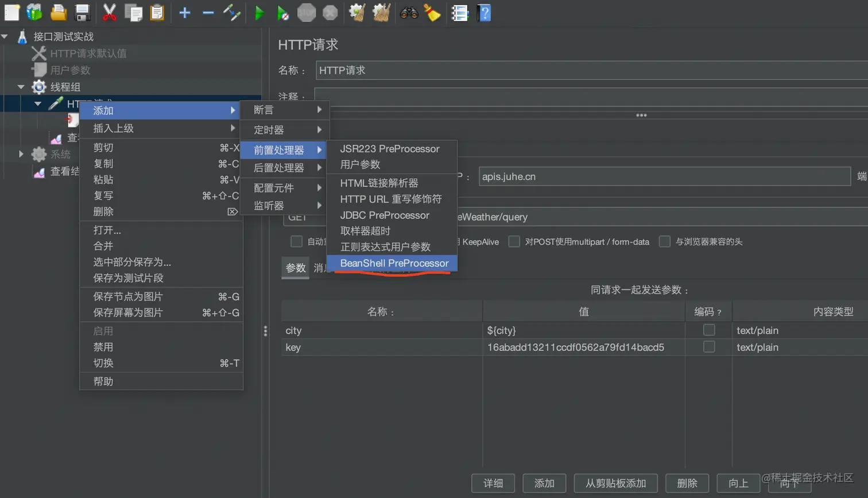The width and height of the screenshot is (868, 498).
Task: Open the Templates toolbar icon
Action: tap(34, 12)
